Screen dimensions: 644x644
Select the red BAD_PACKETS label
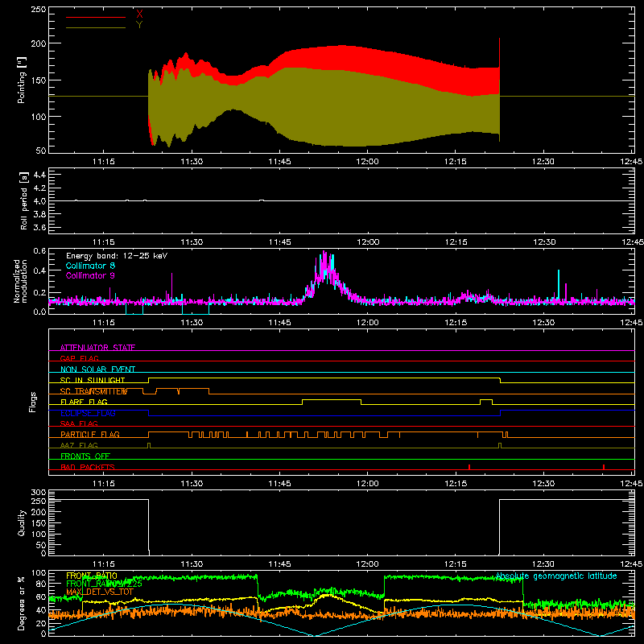[x=88, y=467]
